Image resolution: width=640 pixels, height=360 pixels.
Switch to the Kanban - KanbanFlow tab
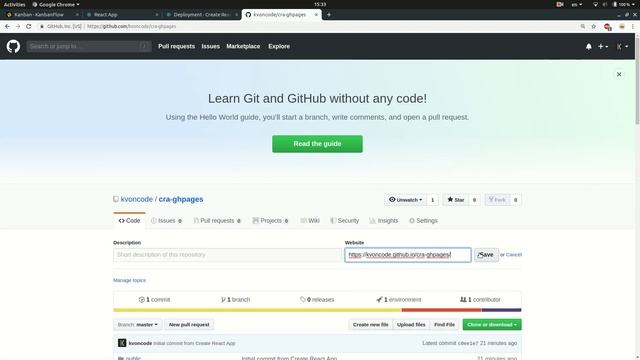pyautogui.click(x=41, y=15)
